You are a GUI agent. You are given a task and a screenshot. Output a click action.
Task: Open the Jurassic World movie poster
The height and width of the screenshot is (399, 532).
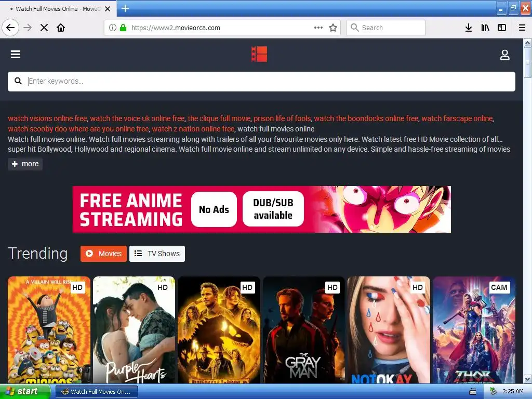click(219, 330)
